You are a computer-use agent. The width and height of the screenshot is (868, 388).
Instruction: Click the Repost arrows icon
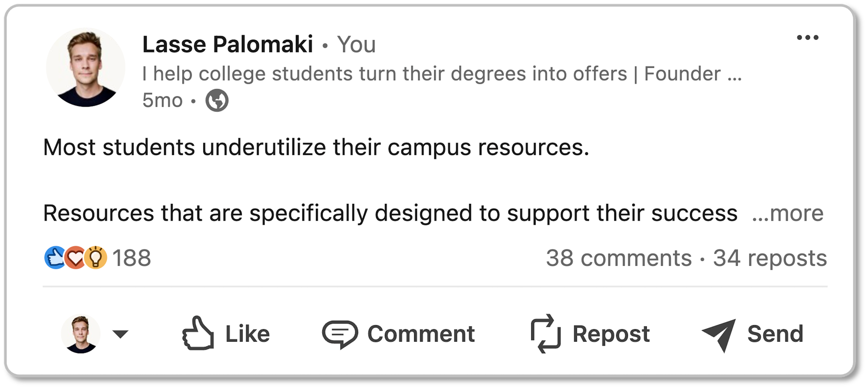[x=545, y=333]
